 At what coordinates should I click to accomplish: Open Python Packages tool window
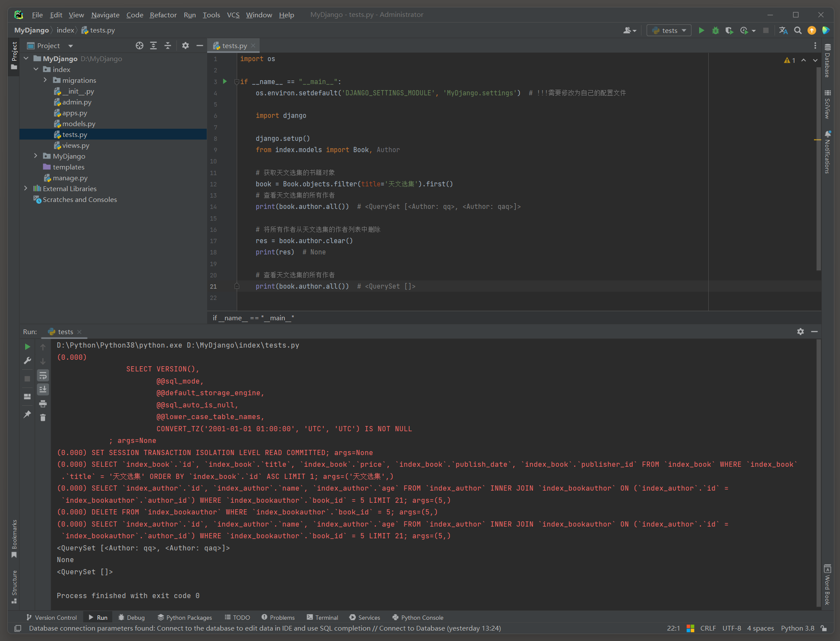[185, 618]
